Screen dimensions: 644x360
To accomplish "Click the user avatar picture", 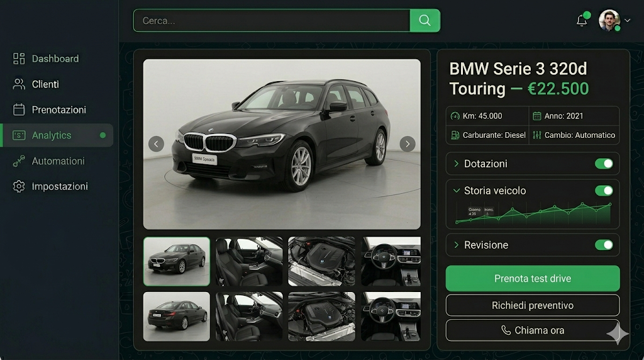I will pos(609,20).
